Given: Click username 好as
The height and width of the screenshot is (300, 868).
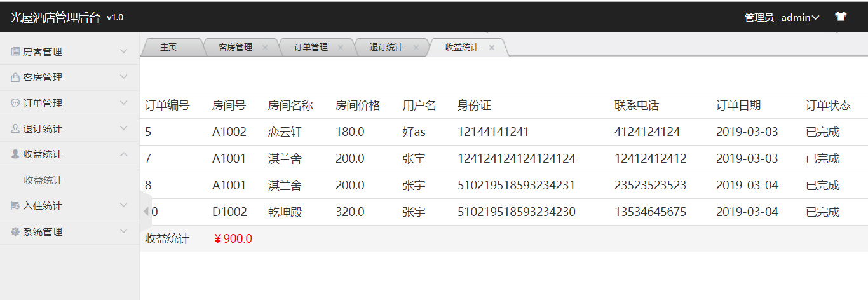Looking at the screenshot, I should (414, 132).
